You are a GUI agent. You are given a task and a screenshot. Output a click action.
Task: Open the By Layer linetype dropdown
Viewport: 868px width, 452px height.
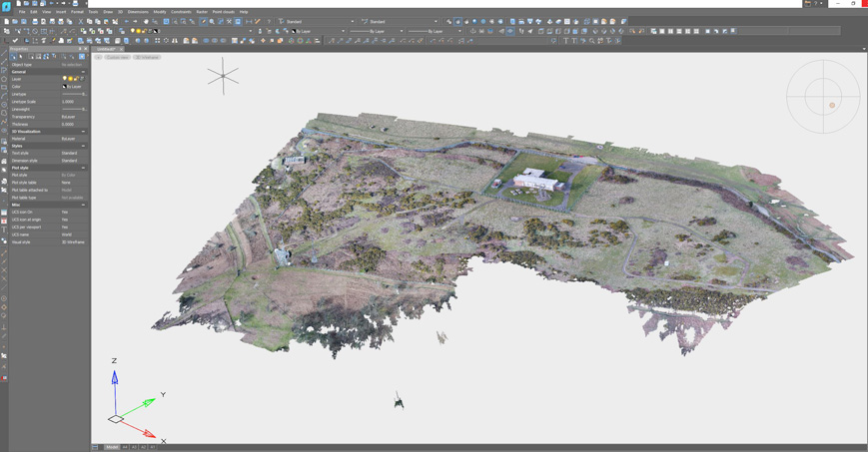377,31
